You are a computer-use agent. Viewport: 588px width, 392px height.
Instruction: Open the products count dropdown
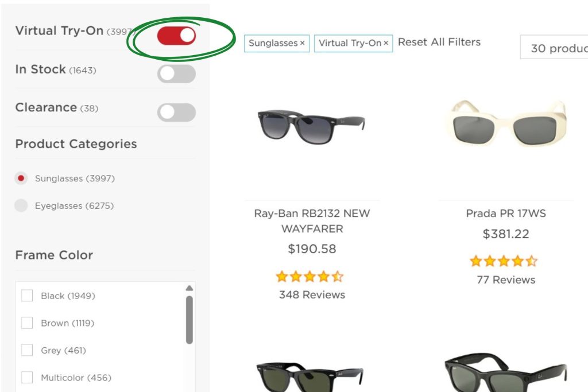click(x=560, y=48)
